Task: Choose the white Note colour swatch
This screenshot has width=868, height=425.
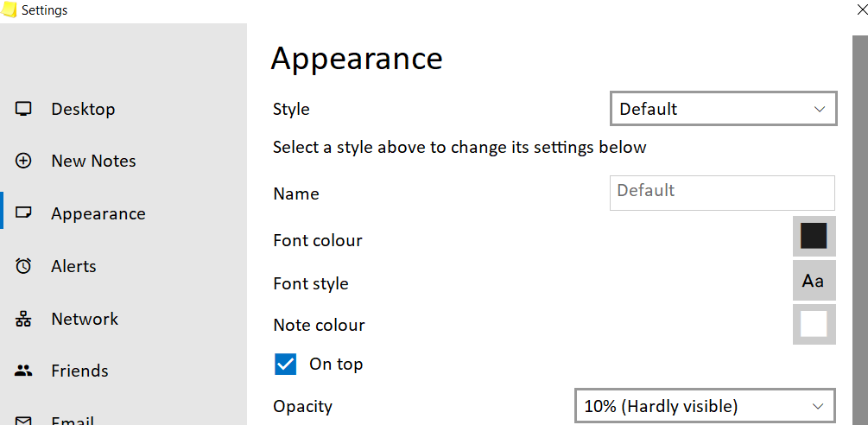Action: click(x=814, y=324)
